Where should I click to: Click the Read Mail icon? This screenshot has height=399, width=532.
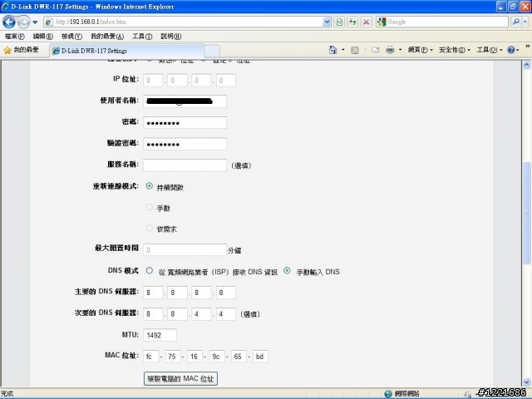coord(375,50)
